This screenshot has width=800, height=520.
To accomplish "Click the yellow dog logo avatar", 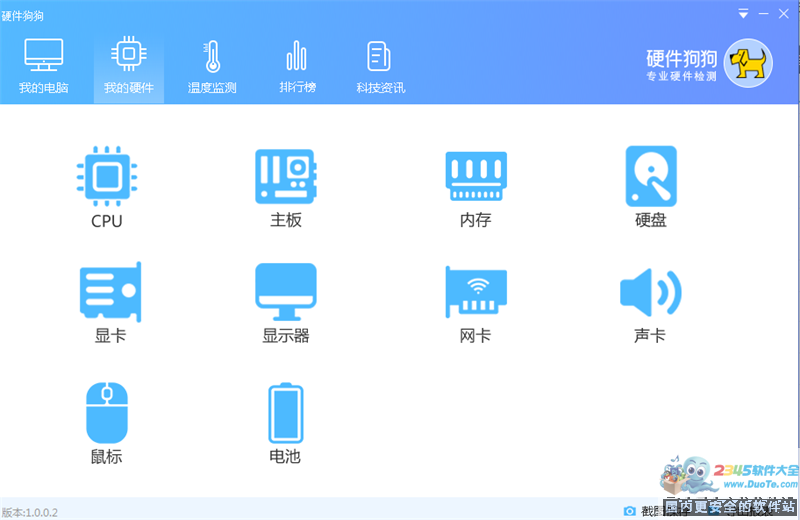I will tap(747, 64).
